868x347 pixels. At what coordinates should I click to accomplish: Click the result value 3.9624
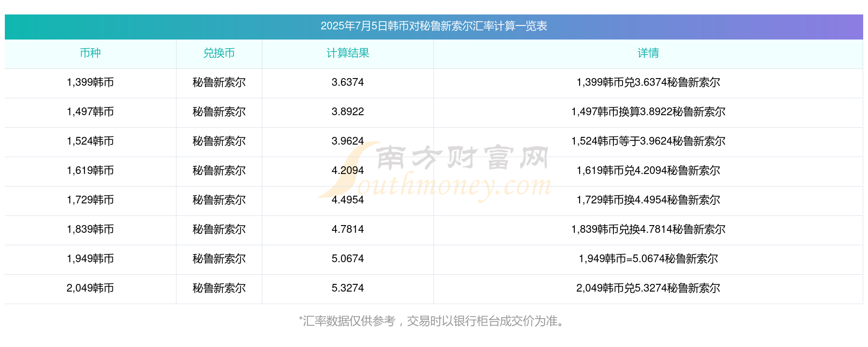coord(348,141)
